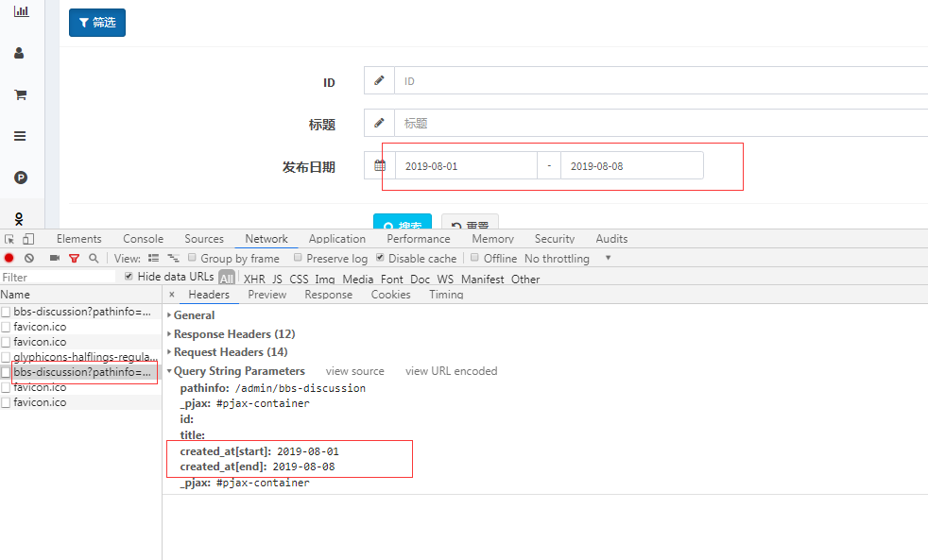Switch to the Preview tab
The width and height of the screenshot is (928, 560).
(x=266, y=295)
